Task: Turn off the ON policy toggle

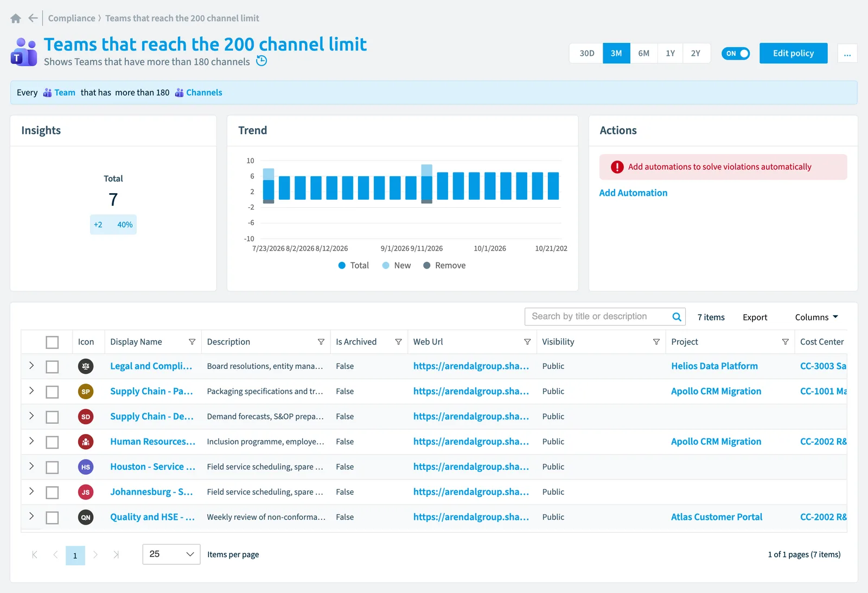Action: [x=736, y=53]
